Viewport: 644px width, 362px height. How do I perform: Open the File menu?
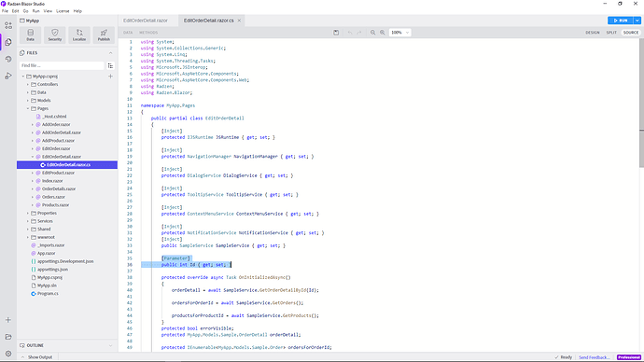(5, 11)
